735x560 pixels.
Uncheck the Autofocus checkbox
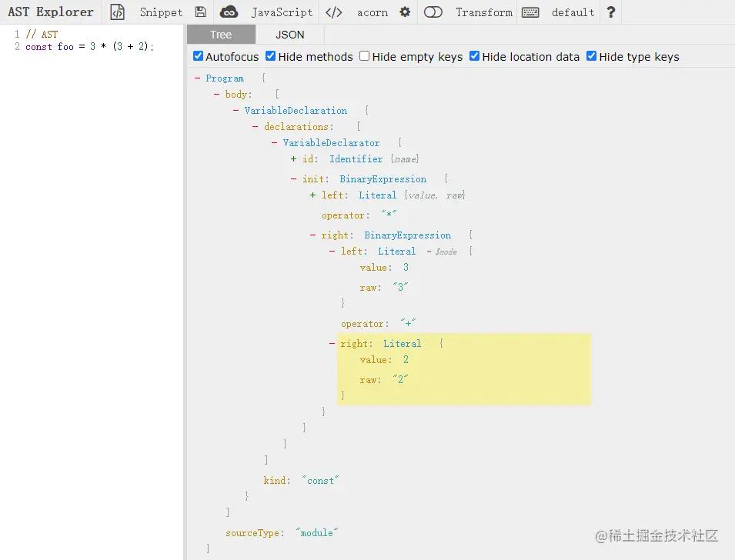pos(199,56)
